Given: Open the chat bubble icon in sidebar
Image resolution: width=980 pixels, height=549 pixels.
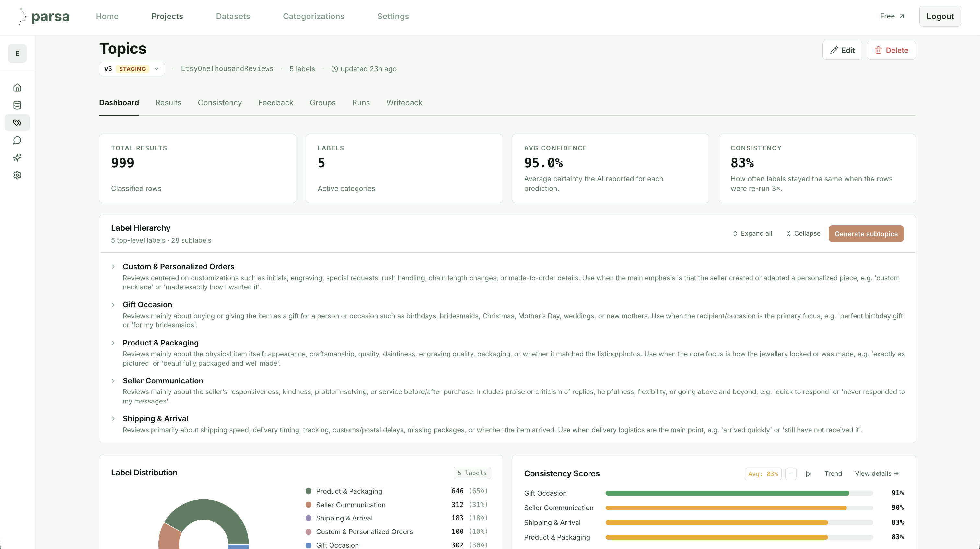Looking at the screenshot, I should [17, 140].
